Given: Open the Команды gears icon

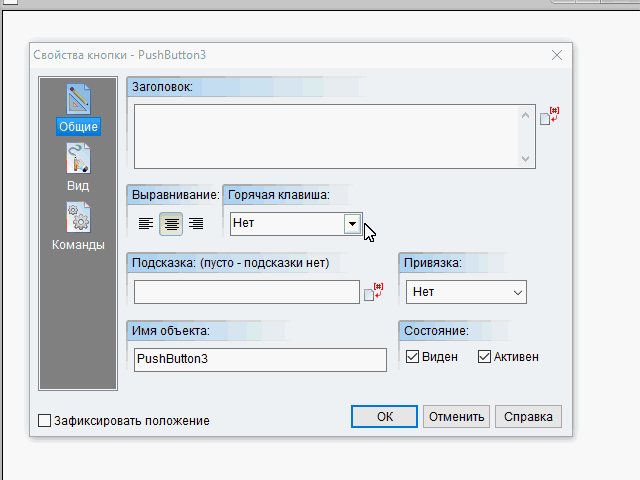Looking at the screenshot, I should (x=78, y=218).
